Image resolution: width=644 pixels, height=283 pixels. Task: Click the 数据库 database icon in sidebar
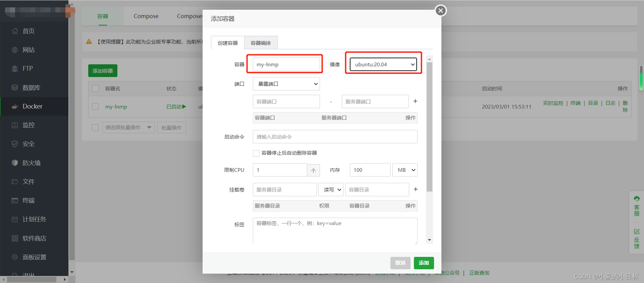15,87
